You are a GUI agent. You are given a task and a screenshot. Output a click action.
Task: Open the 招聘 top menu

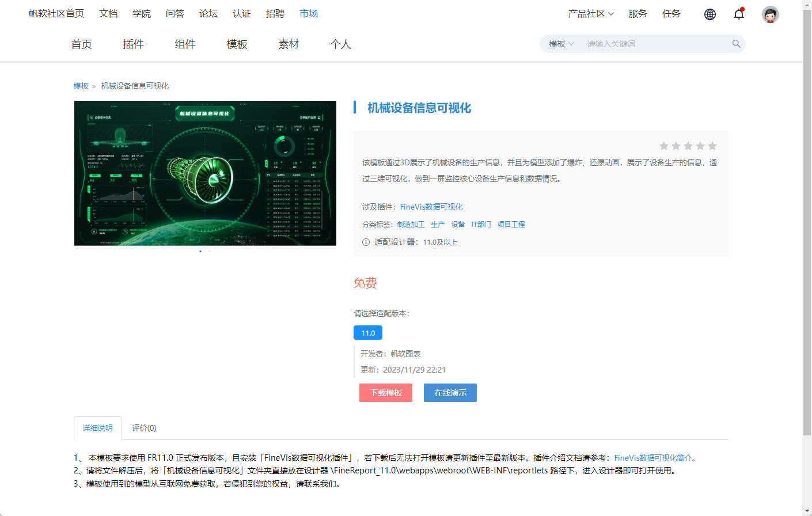click(x=275, y=14)
